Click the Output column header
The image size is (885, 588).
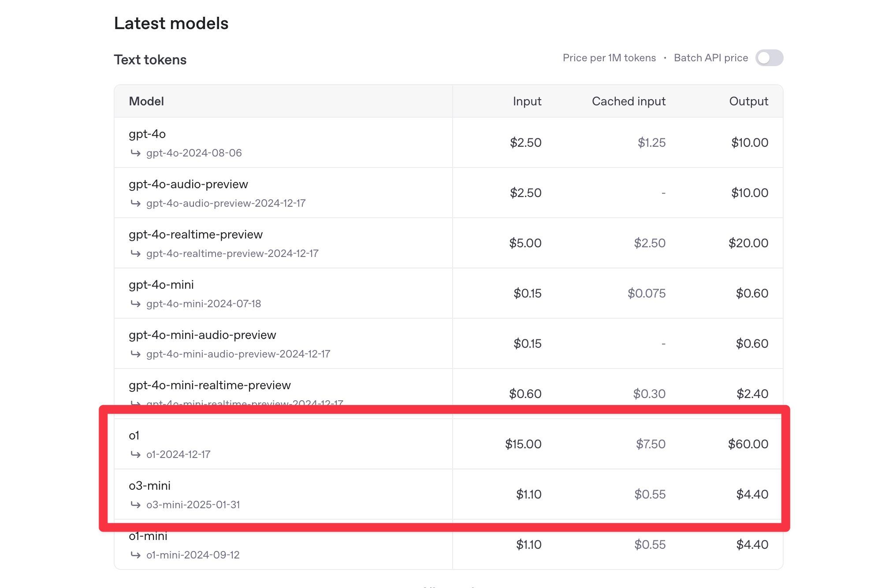[x=748, y=101]
